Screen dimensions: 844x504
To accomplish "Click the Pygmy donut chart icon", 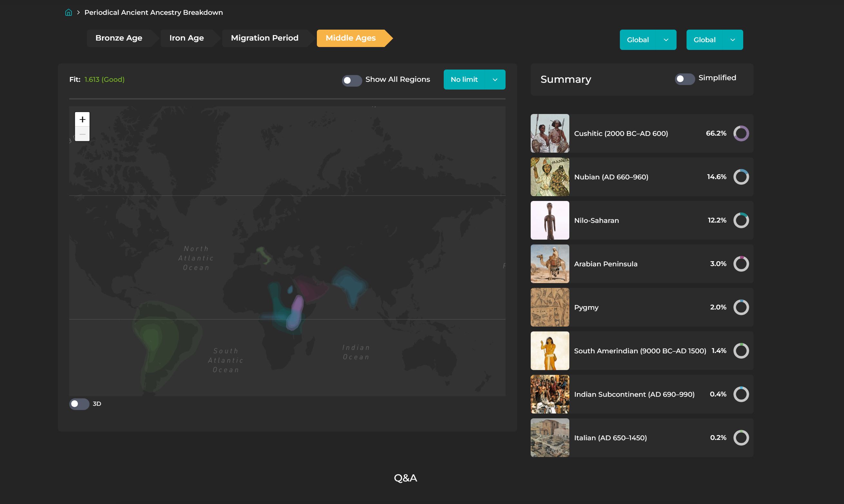I will (x=741, y=307).
